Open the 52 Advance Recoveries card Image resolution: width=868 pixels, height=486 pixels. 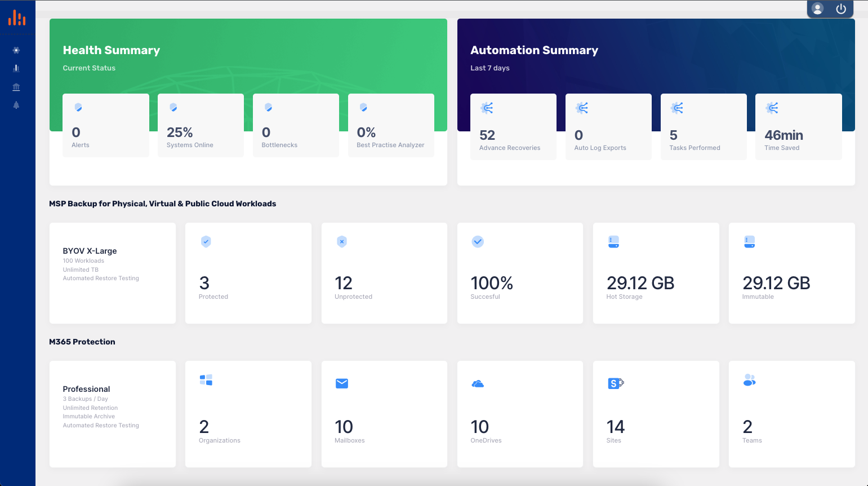coord(513,127)
